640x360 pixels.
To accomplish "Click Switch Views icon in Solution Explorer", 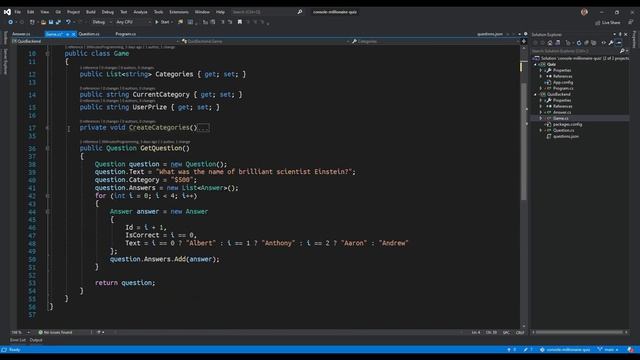I will coord(558,43).
